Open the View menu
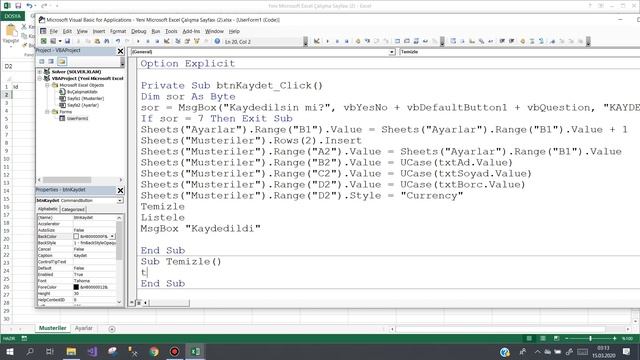Viewport: 640px width, 360px height. pyautogui.click(x=82, y=31)
